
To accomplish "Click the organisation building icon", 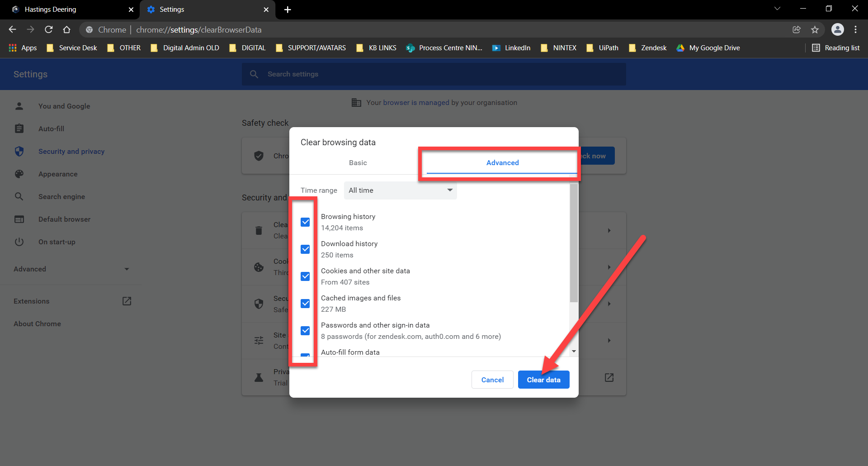I will 356,103.
